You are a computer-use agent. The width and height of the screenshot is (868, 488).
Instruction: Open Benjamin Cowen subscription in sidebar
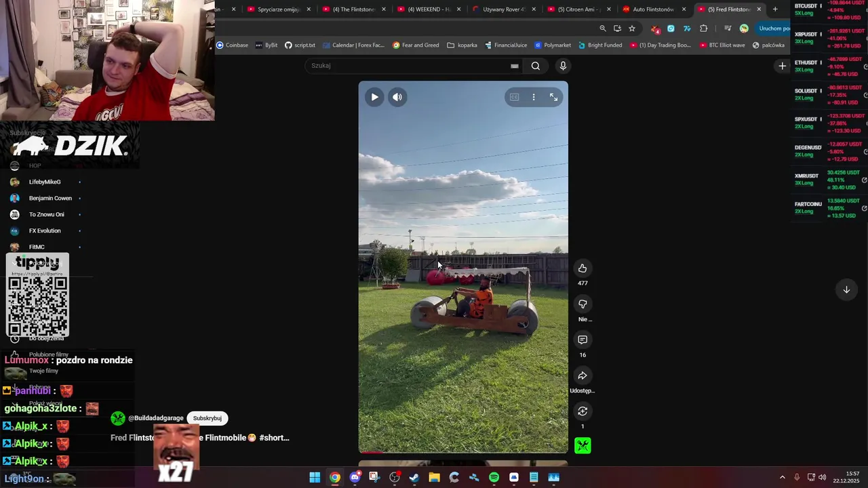point(45,198)
